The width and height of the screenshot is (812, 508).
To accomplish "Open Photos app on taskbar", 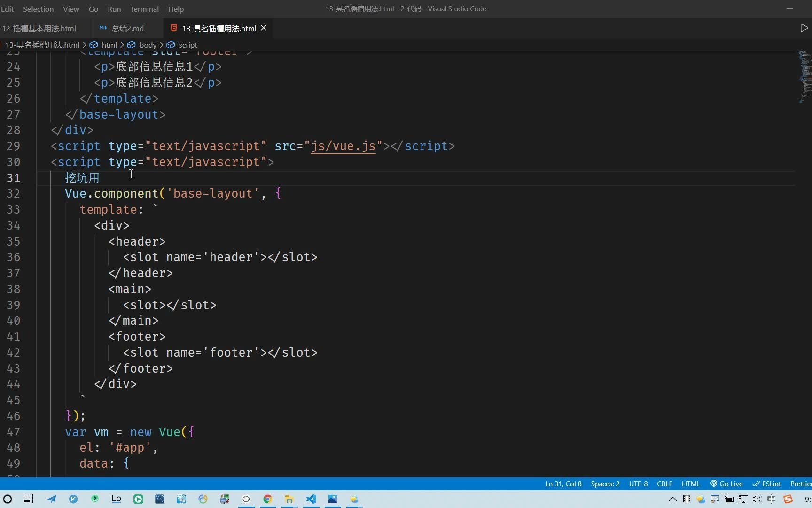I will (333, 499).
